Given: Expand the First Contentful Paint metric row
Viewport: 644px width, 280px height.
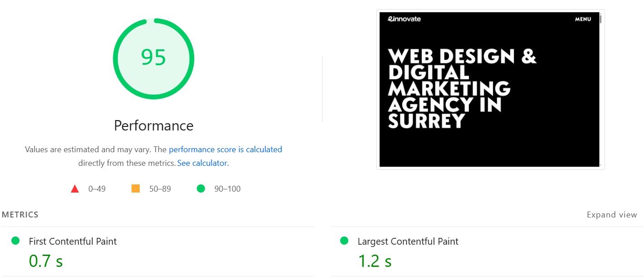Looking at the screenshot, I should (x=158, y=251).
